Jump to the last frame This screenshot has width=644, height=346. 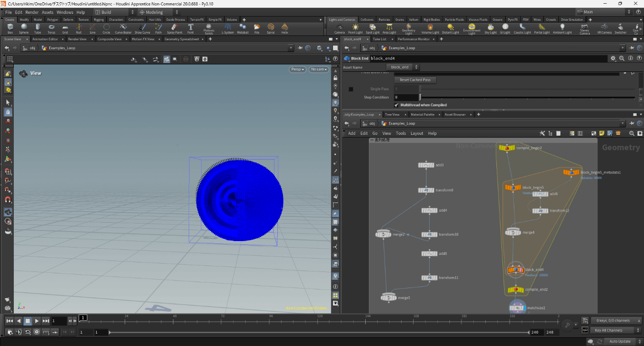pyautogui.click(x=46, y=321)
